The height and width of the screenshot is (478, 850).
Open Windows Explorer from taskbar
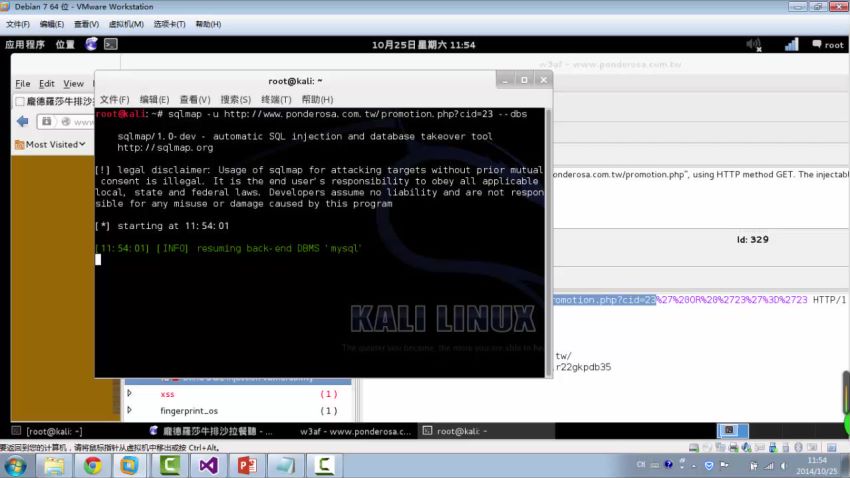[x=54, y=466]
